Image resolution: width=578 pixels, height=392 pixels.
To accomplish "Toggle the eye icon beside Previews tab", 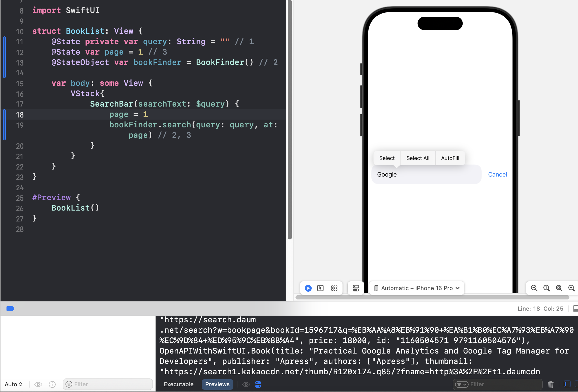I will pos(246,384).
